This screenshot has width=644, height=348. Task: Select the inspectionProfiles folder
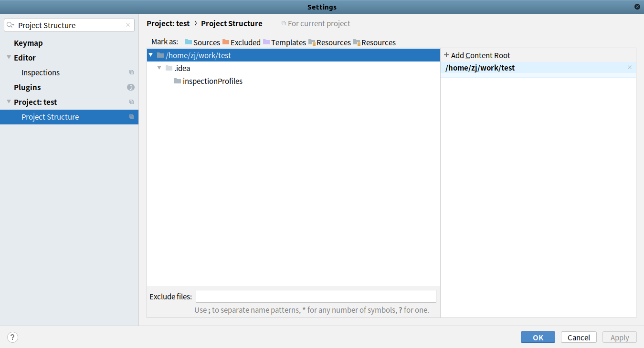pos(212,81)
